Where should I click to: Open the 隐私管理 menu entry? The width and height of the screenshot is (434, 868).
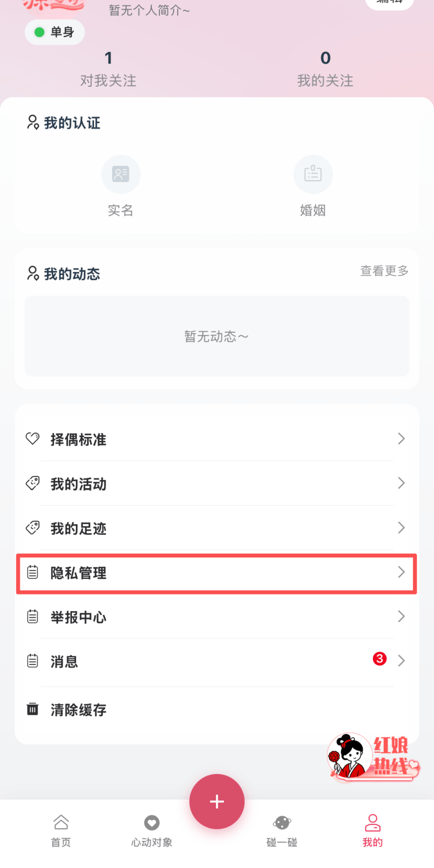pos(216,573)
